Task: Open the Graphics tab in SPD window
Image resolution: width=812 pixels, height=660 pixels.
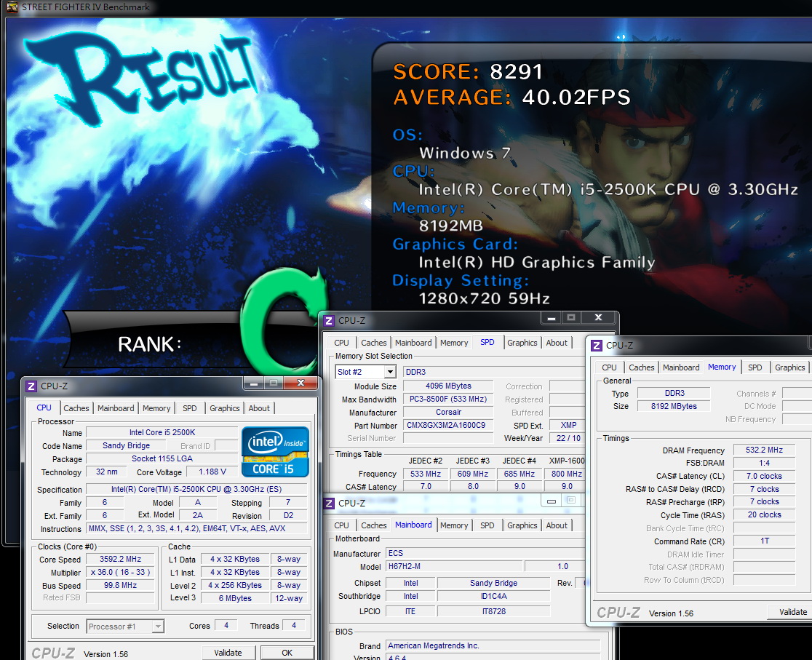Action: click(x=522, y=343)
